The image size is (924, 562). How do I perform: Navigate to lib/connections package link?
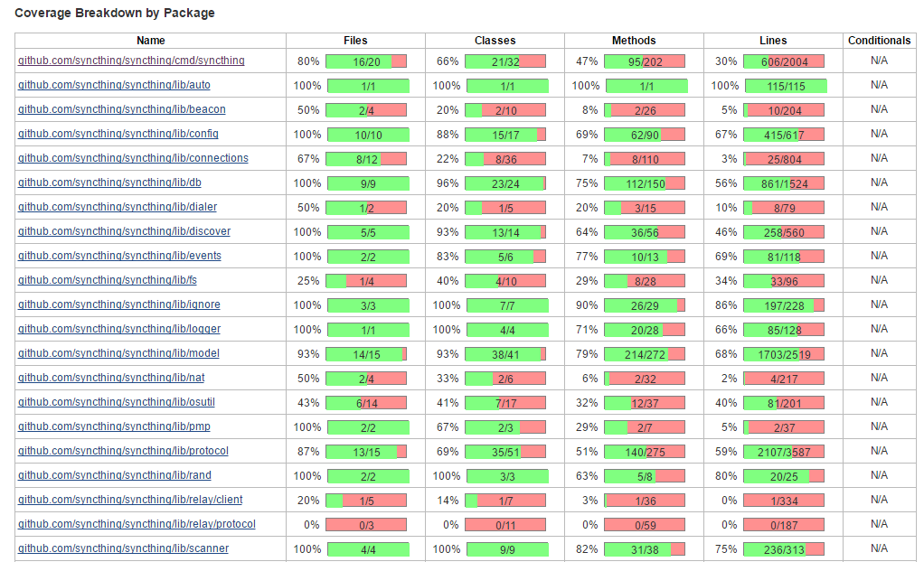click(133, 158)
